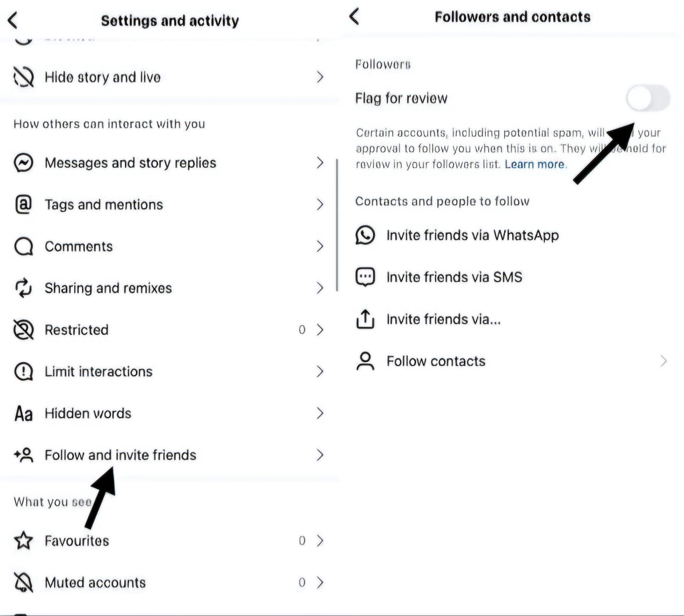
Task: Open Follow and invite friends
Action: tap(121, 455)
